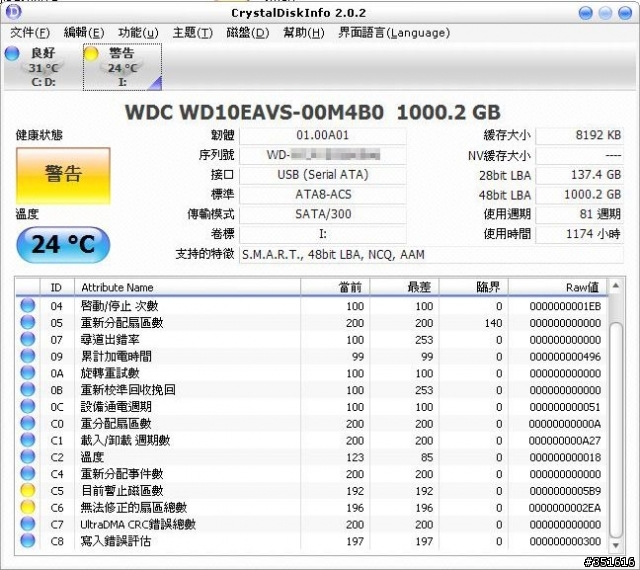
Task: Click status orb of row 0B 重新校準回收挽回
Action: coord(28,389)
